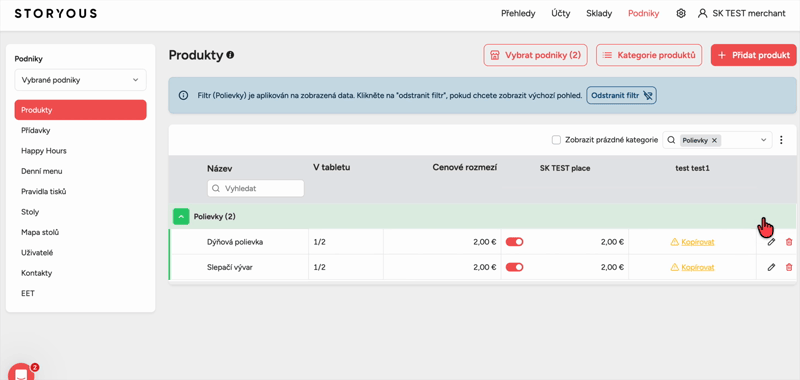800x380 pixels.
Task: Click the info icon in filter banner
Action: tap(183, 95)
